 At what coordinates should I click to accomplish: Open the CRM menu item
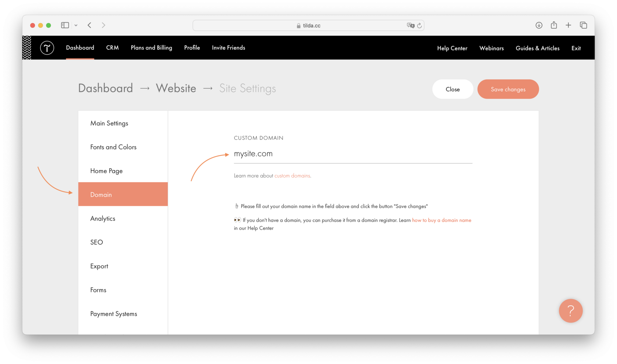[x=112, y=48]
